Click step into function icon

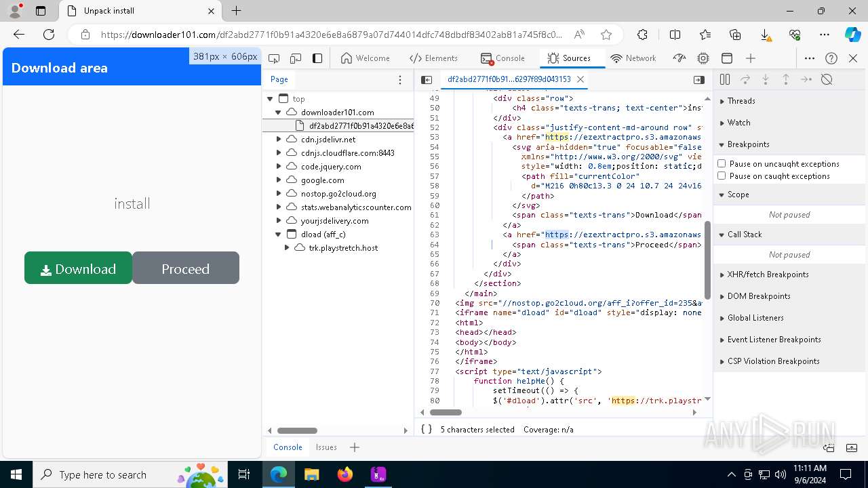click(766, 79)
